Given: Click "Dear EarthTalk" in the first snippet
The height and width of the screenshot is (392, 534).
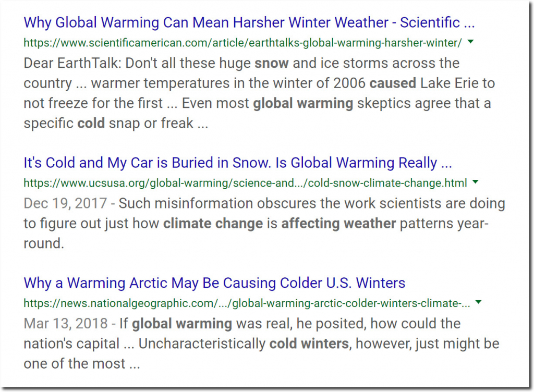Looking at the screenshot, I should click(x=72, y=63).
